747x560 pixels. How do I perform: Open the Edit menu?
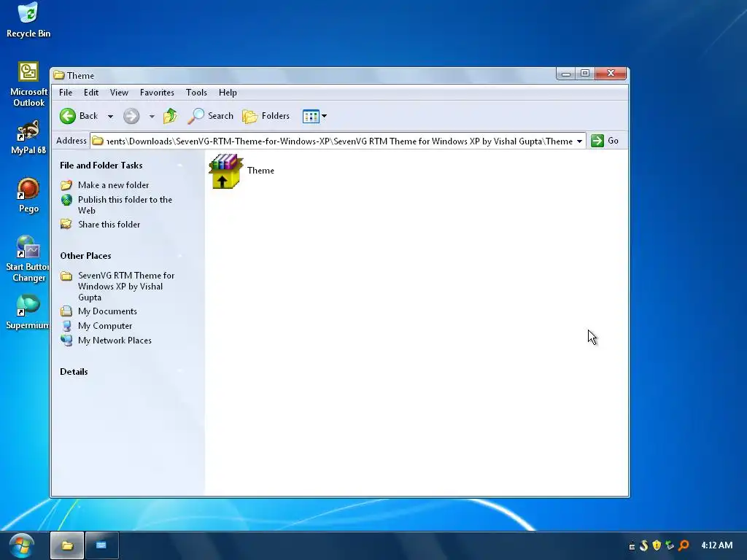pyautogui.click(x=91, y=93)
